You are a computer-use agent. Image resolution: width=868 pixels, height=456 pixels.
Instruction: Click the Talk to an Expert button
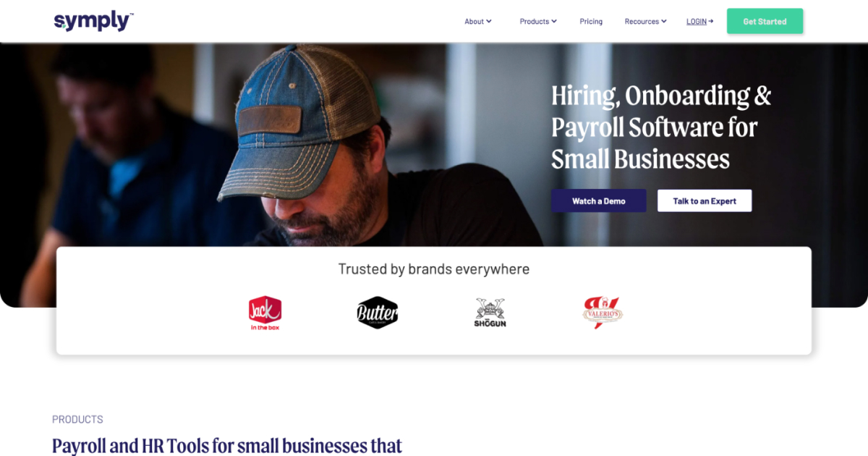point(704,200)
